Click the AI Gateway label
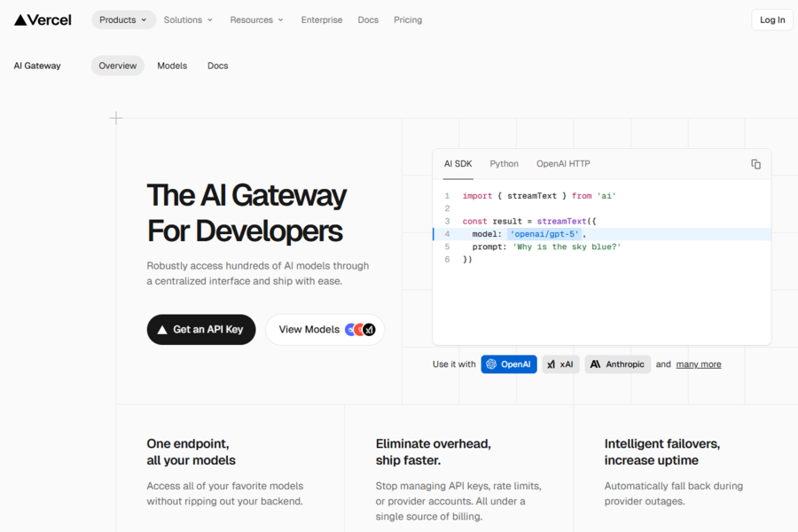Viewport: 798px width, 532px height. click(x=37, y=66)
